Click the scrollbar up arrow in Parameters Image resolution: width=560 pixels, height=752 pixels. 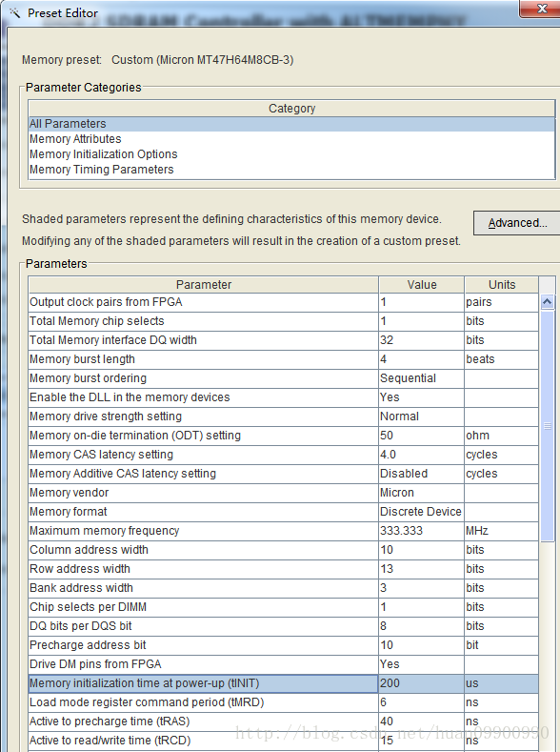click(x=547, y=302)
